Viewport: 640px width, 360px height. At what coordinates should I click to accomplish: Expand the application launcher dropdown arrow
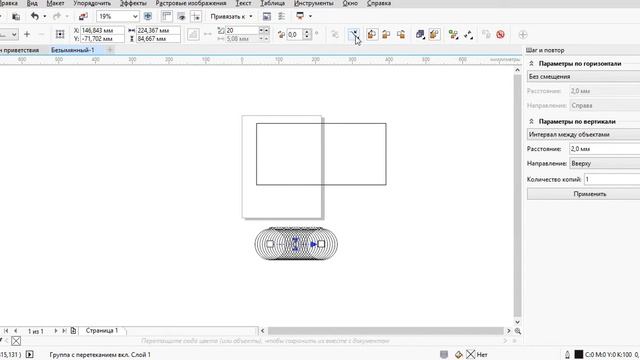pos(310,16)
